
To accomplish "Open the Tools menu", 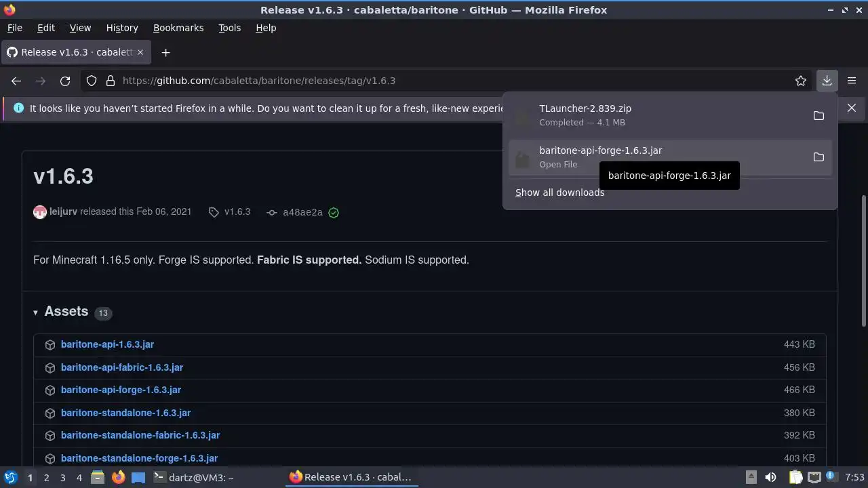I will 229,28.
